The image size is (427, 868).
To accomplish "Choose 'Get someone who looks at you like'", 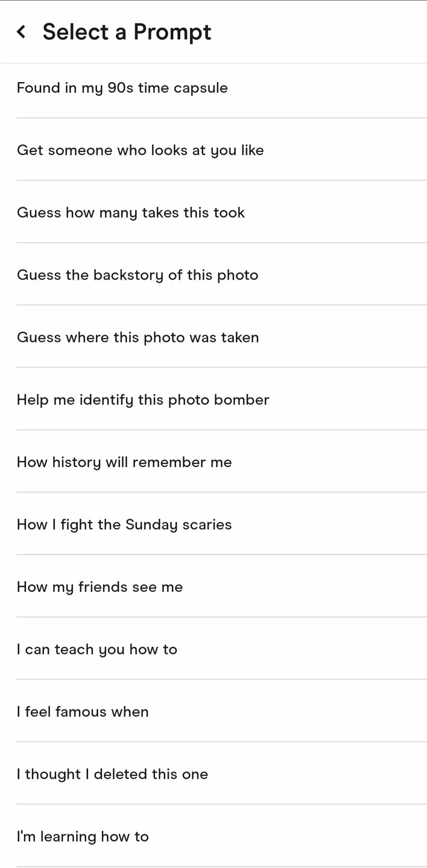I will 213,150.
